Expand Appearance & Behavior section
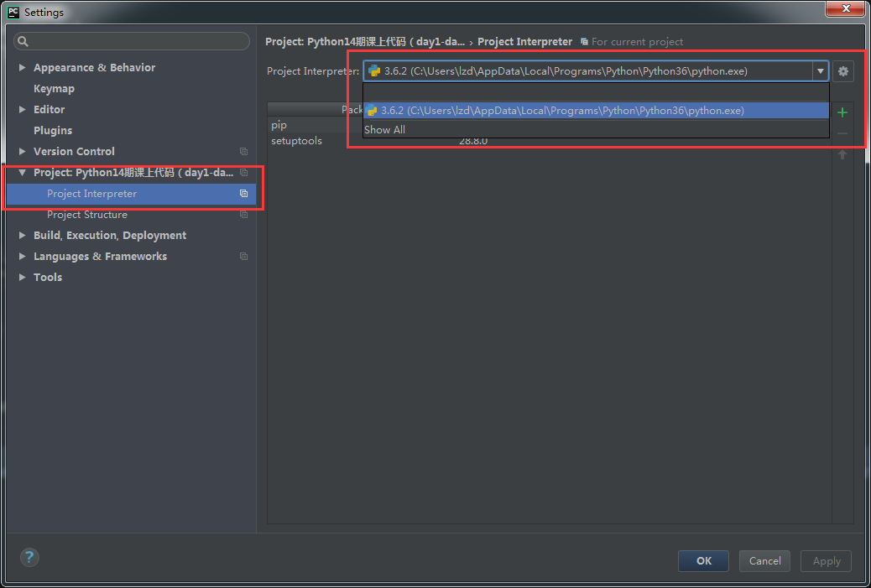Viewport: 871px width, 588px height. pyautogui.click(x=22, y=67)
